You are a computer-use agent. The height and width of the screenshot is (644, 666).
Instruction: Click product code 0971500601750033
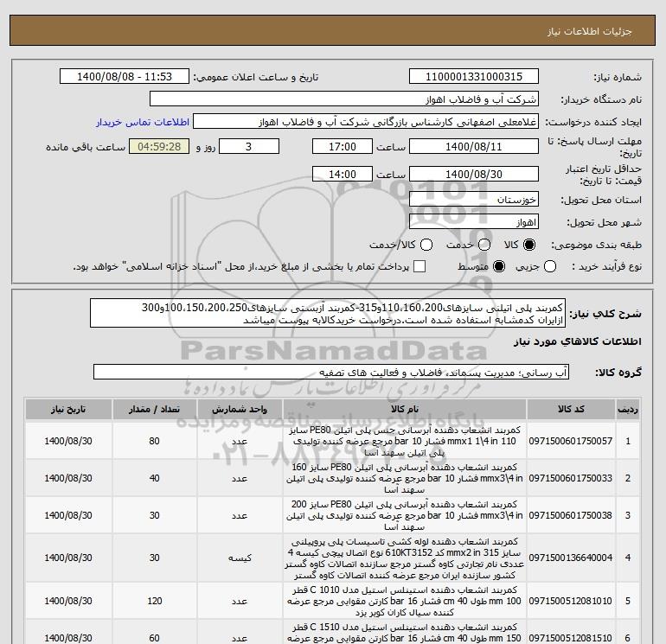click(x=571, y=478)
